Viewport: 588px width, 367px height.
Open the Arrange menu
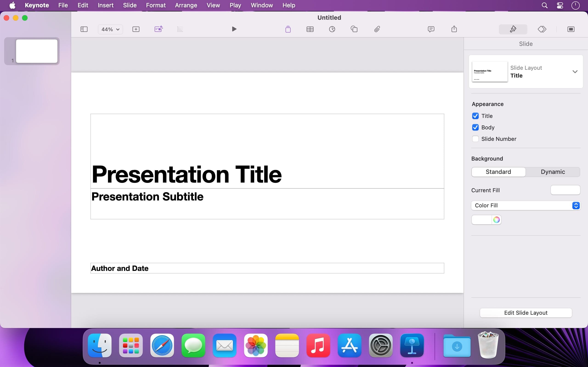[x=186, y=5]
